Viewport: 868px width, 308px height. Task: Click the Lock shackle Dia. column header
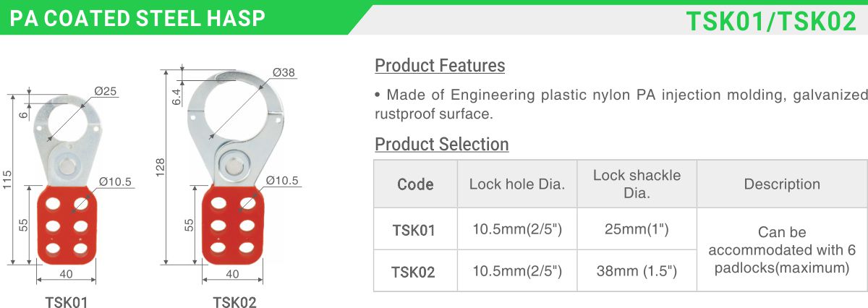coord(637,184)
